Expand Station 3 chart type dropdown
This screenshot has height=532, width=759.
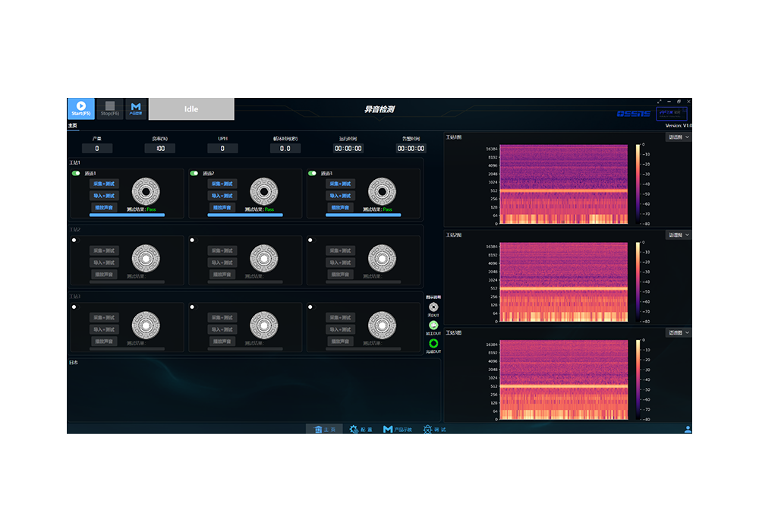click(x=679, y=333)
